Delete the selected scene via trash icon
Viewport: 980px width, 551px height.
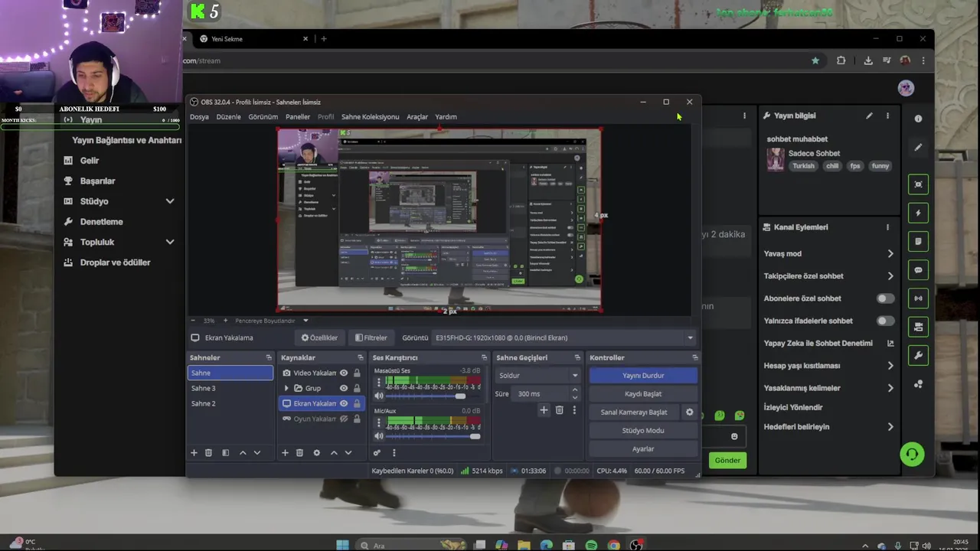pyautogui.click(x=208, y=453)
